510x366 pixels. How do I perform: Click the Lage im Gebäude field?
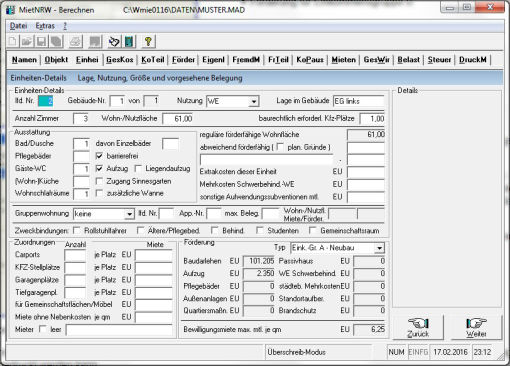tap(359, 101)
